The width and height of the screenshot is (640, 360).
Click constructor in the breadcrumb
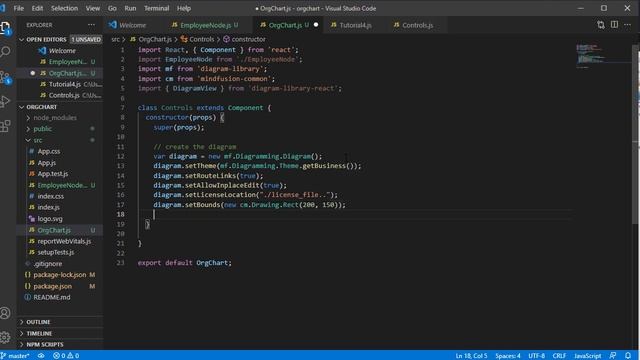click(x=249, y=39)
